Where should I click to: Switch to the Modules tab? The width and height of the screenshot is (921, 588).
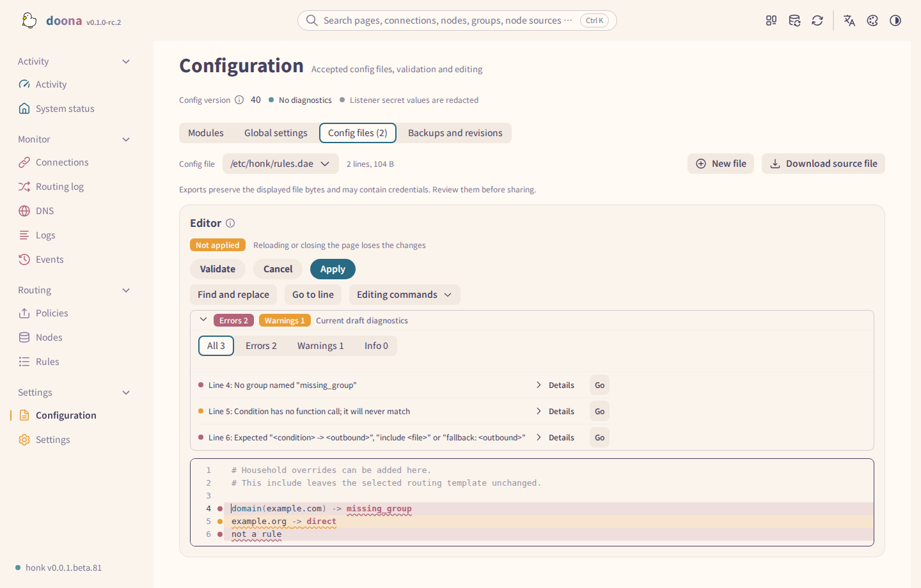coord(206,133)
